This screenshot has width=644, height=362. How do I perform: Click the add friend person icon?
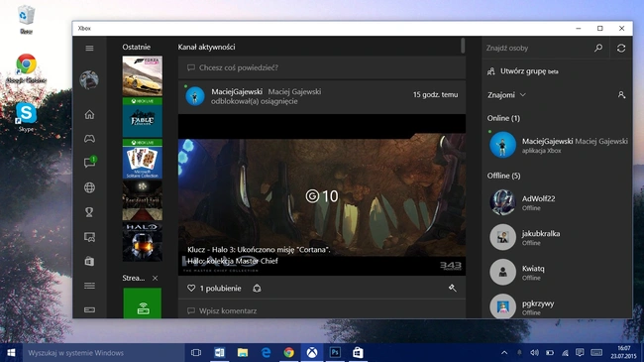point(621,95)
